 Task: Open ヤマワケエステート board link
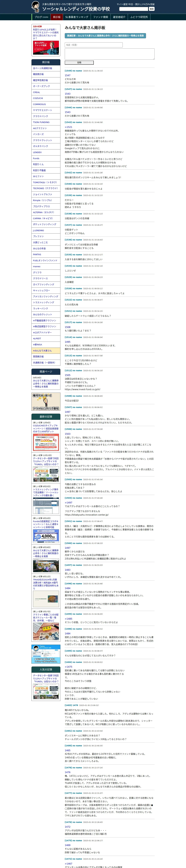[x=46, y=110]
